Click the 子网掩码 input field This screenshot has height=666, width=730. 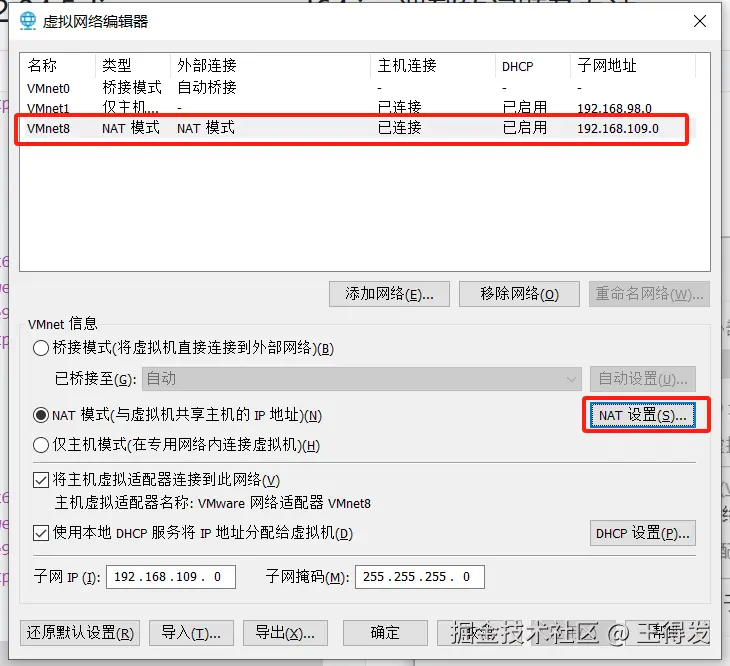coord(420,577)
